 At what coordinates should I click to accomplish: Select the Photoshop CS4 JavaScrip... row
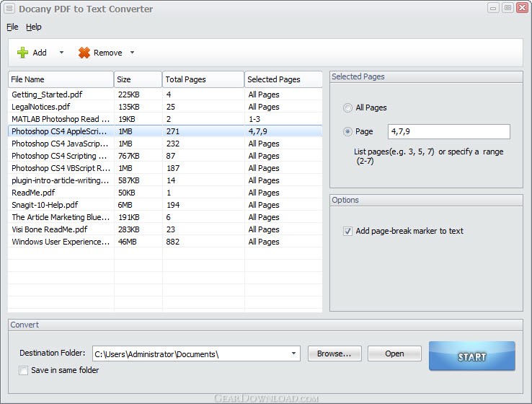pos(165,144)
